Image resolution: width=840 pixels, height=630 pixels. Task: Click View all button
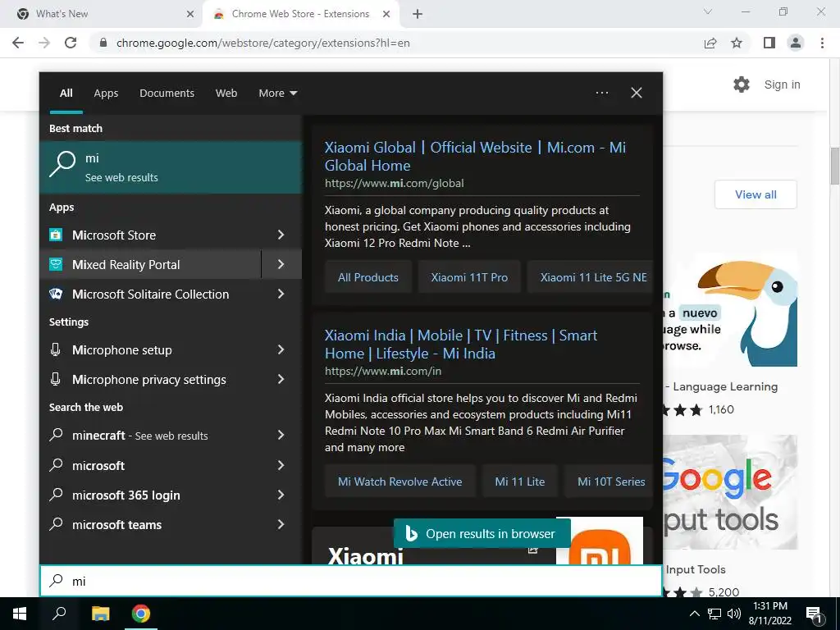[x=756, y=194]
